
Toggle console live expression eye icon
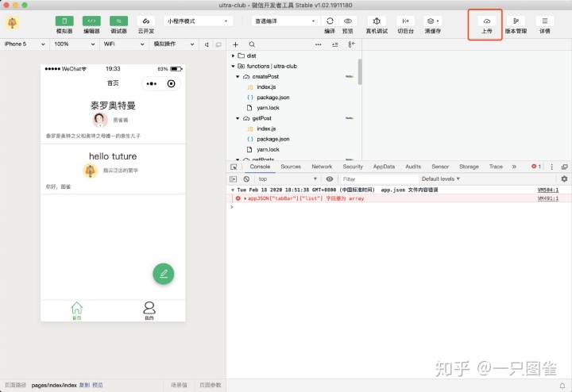click(330, 179)
